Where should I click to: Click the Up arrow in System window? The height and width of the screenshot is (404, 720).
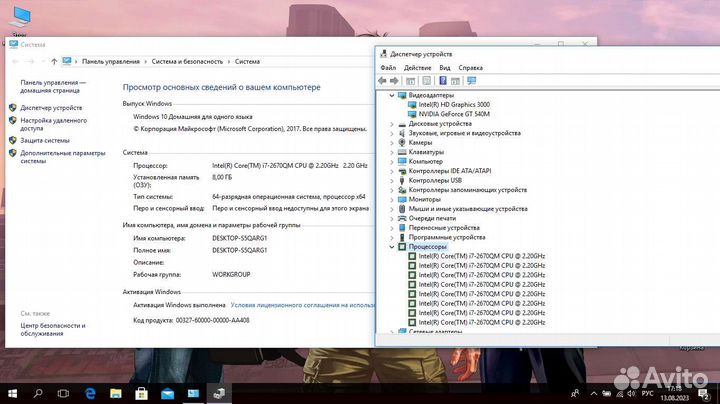click(54, 62)
